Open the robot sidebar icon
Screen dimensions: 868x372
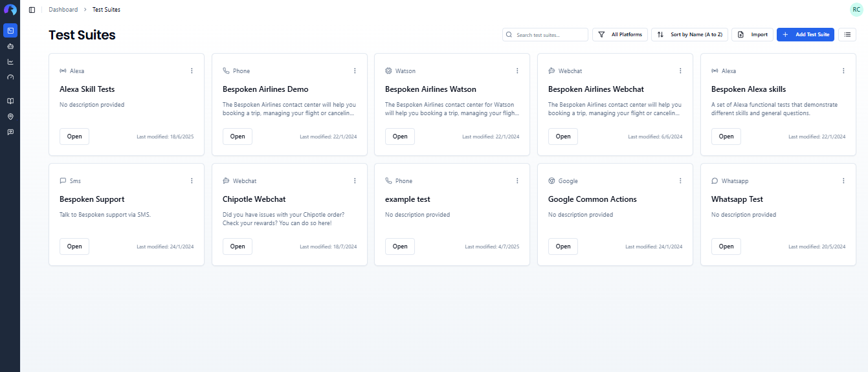pos(10,46)
